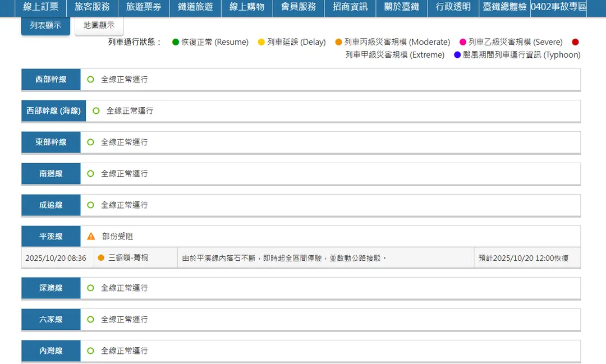Open the 鐵道旅遊 menu

pos(196,7)
